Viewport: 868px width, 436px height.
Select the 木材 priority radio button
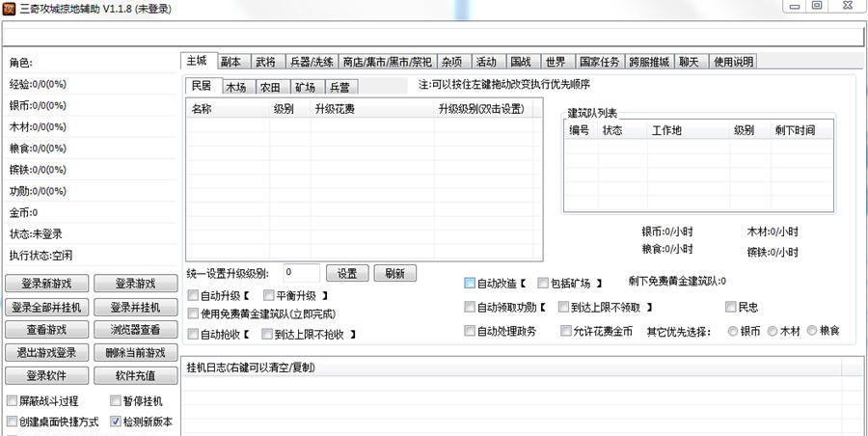pos(773,331)
